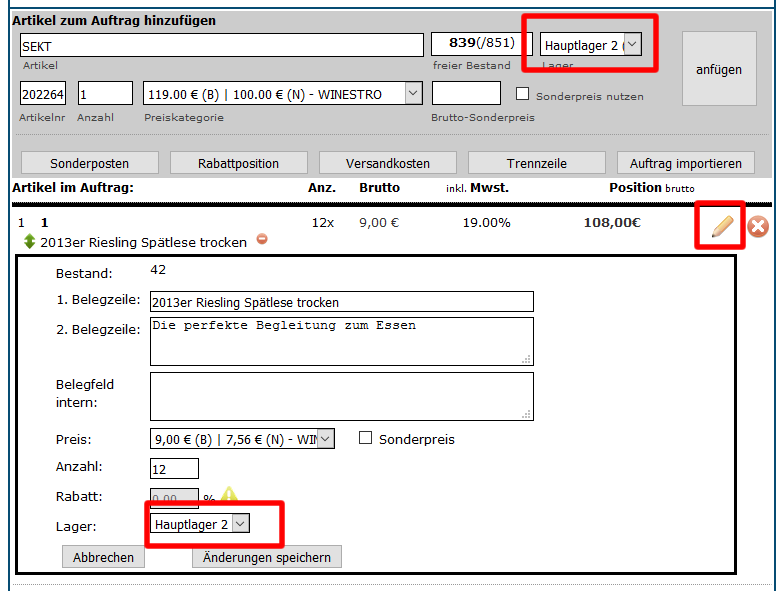Image resolution: width=783 pixels, height=591 pixels.
Task: Open the Preis dropdown in the edit form
Action: 241,439
